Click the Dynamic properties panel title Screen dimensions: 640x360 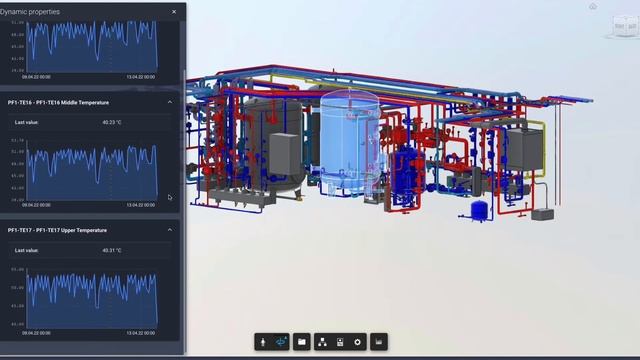click(30, 12)
